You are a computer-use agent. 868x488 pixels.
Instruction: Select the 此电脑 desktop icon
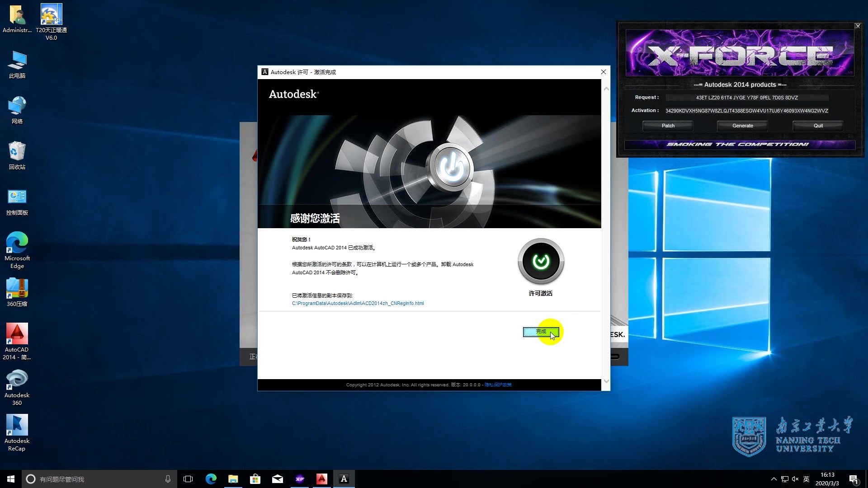point(17,65)
